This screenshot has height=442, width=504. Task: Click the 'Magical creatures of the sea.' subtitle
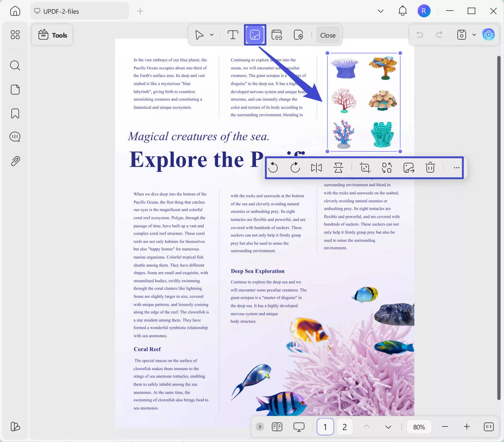(x=198, y=136)
